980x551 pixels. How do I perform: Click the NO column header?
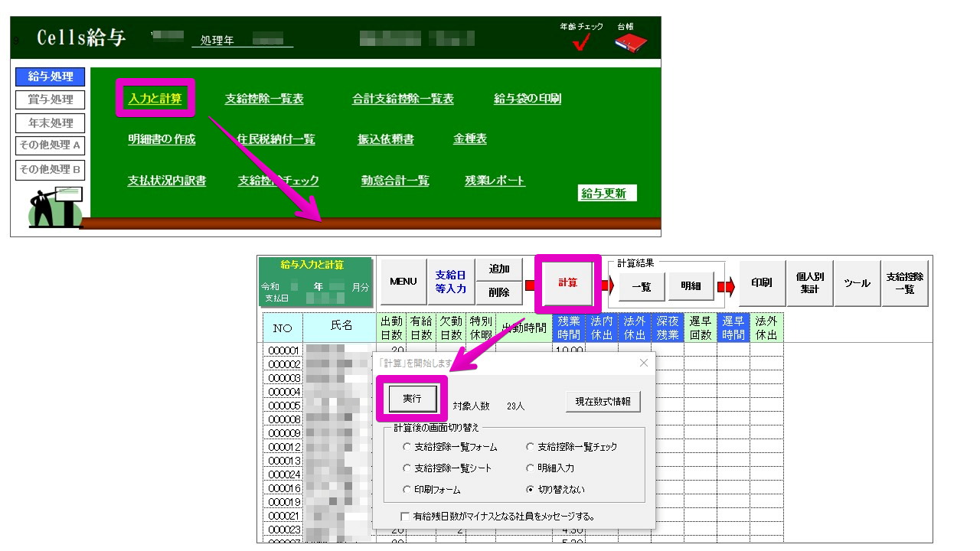283,328
